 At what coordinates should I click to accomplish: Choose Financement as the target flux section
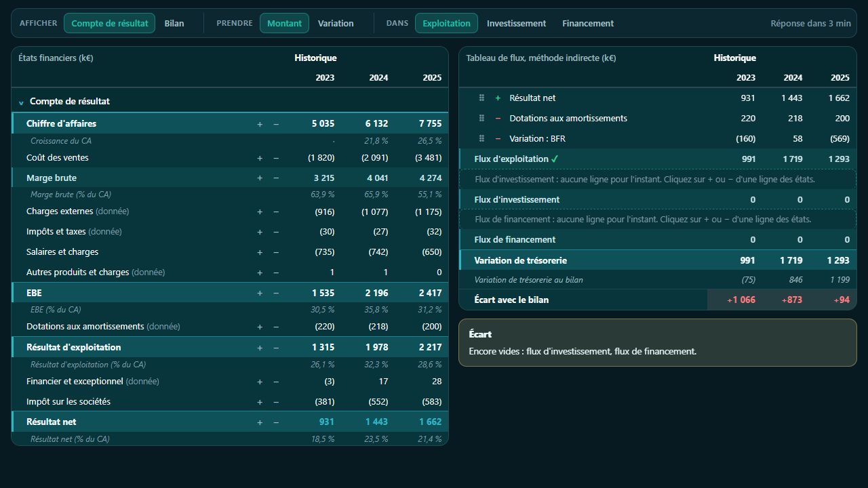(x=588, y=23)
